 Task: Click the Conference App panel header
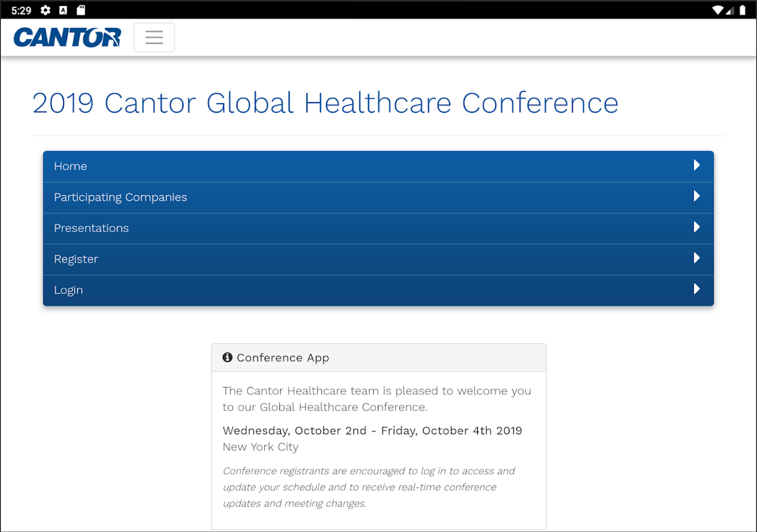(379, 358)
